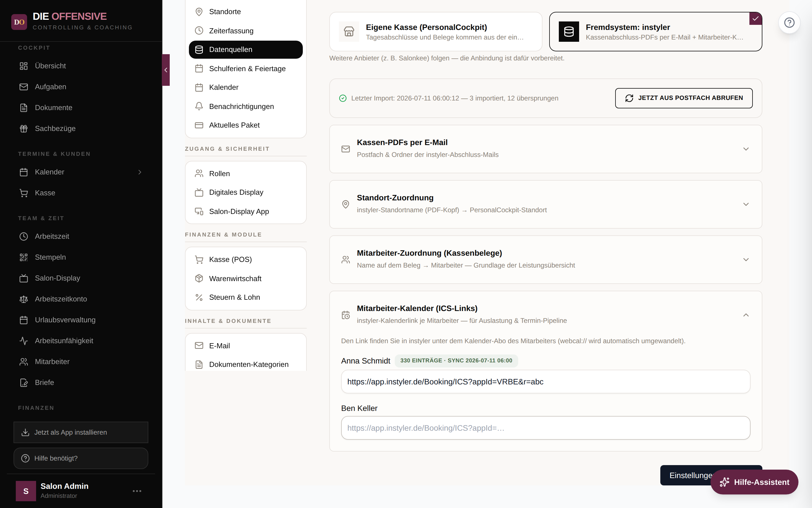812x508 pixels.
Task: Open Arbeitszeit clock icon
Action: point(23,236)
